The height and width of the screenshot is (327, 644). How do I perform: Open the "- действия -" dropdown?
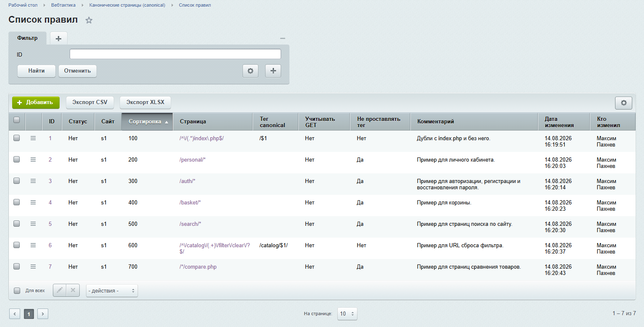tap(112, 290)
